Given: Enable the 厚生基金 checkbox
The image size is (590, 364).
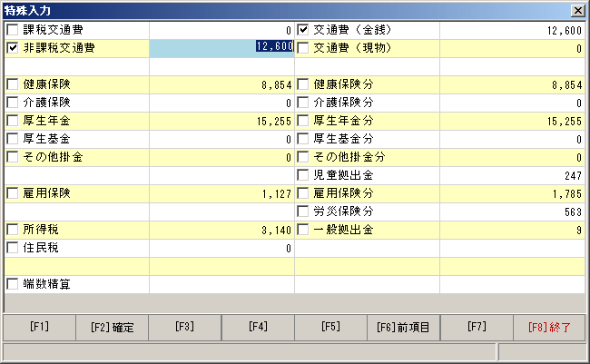Looking at the screenshot, I should click(13, 139).
